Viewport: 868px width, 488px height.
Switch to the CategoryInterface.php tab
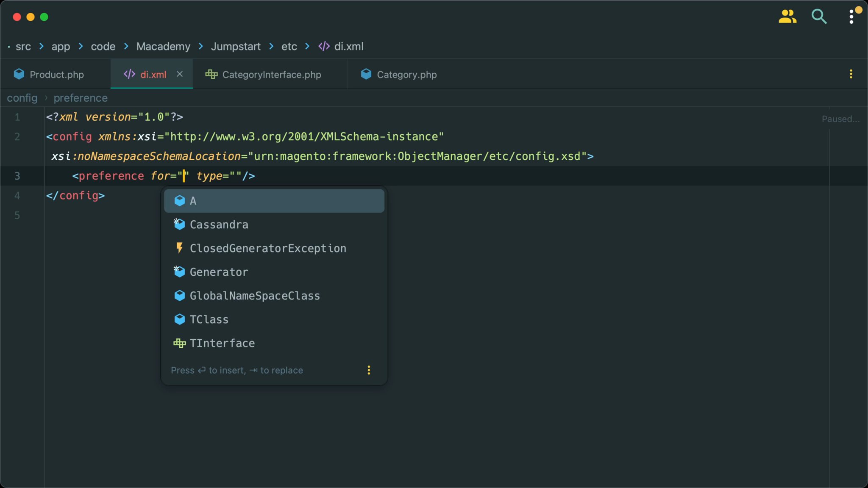tap(271, 74)
